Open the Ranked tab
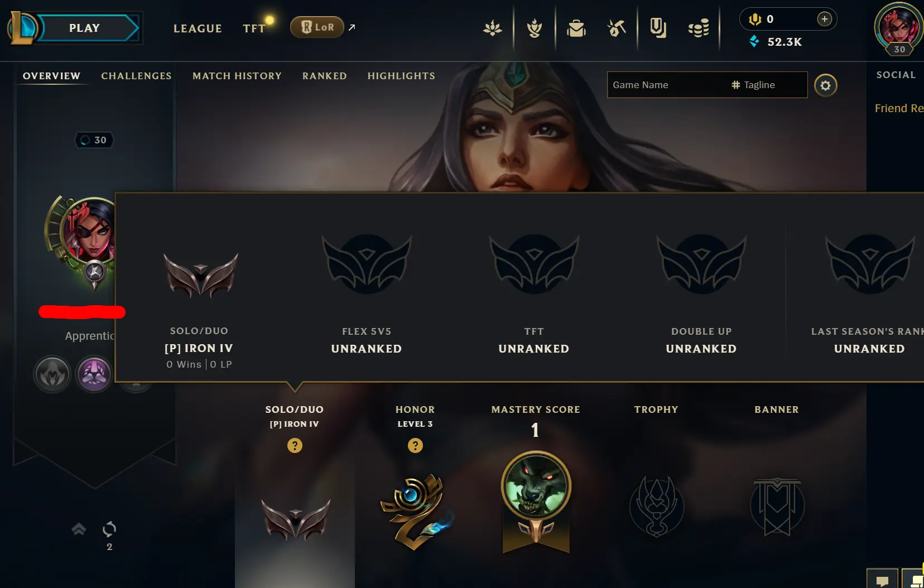The width and height of the screenshot is (924, 588). pos(325,76)
